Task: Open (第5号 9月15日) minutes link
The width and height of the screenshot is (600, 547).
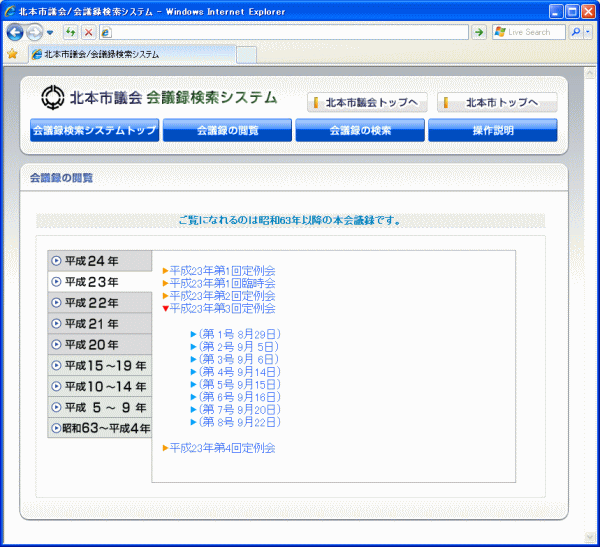Action: [240, 384]
